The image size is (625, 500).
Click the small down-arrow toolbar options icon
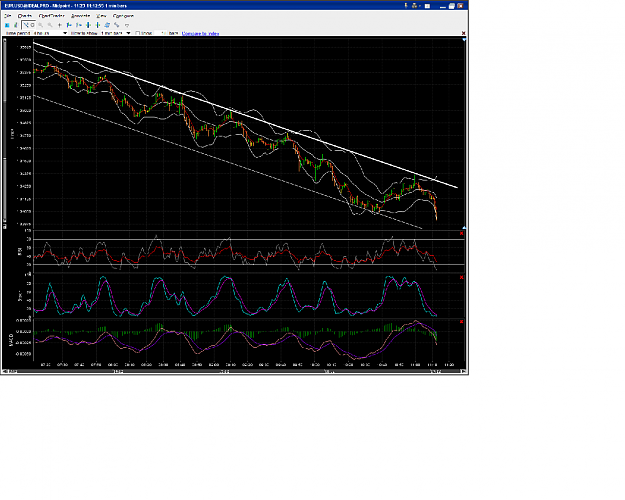[x=127, y=26]
